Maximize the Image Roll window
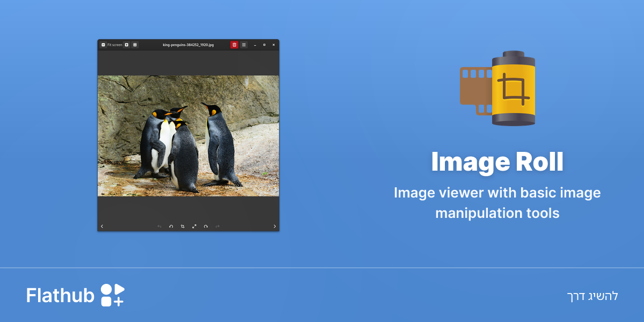 coord(264,45)
